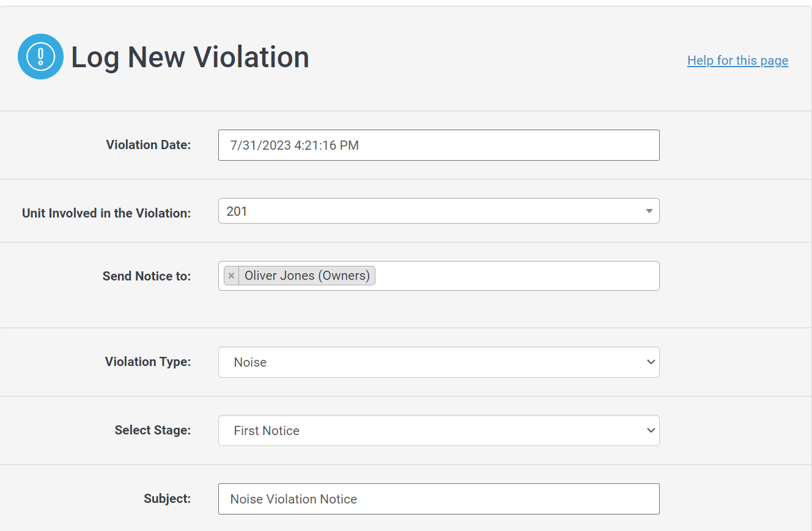The width and height of the screenshot is (812, 531).
Task: Open the Help for this page link
Action: click(737, 60)
